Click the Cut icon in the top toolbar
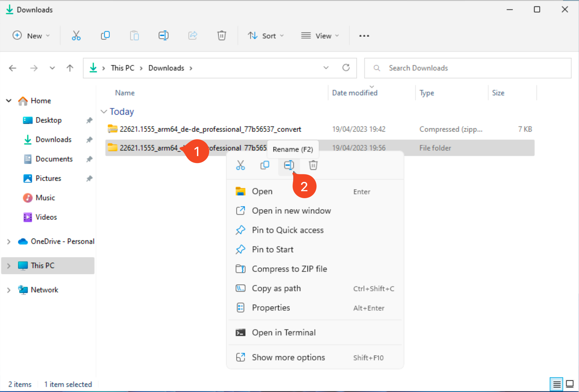Image resolution: width=579 pixels, height=392 pixels. [x=76, y=35]
